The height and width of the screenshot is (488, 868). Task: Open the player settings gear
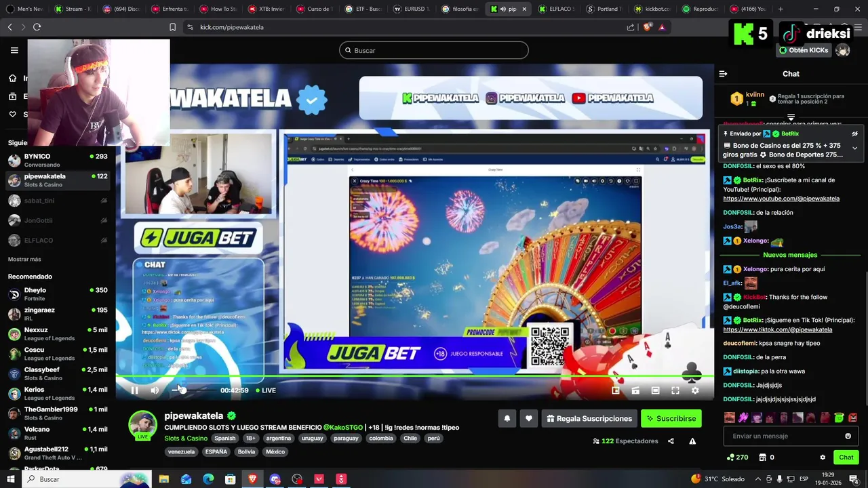click(x=695, y=390)
